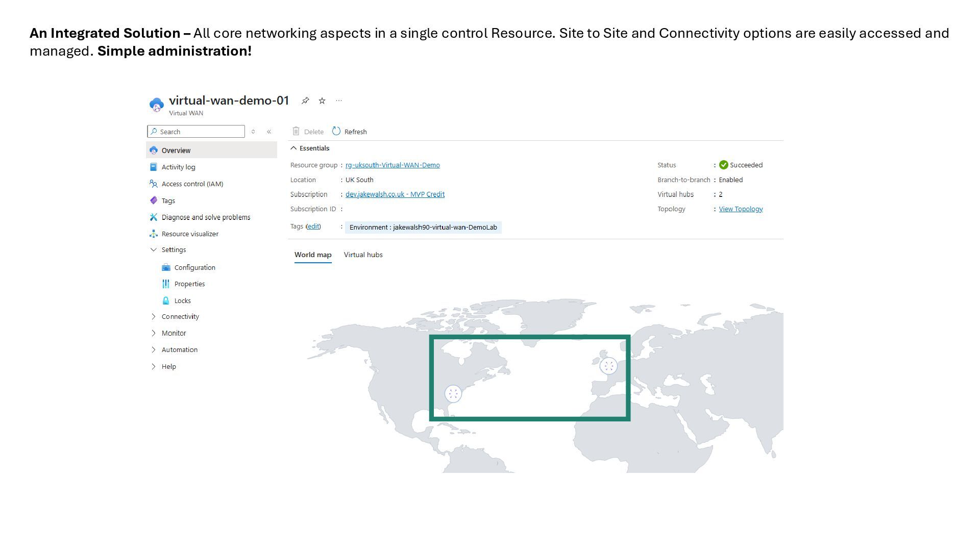This screenshot has width=980, height=551.
Task: Mark the Virtual WAN resource as favorite
Action: pos(322,101)
